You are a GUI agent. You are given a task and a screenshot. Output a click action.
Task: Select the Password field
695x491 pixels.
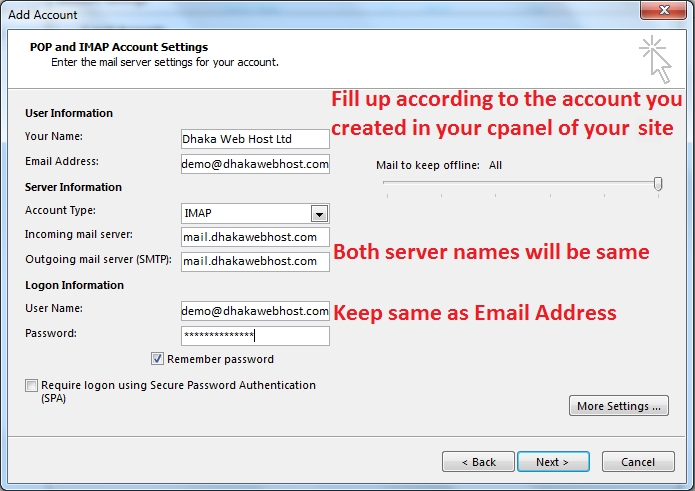coord(255,336)
